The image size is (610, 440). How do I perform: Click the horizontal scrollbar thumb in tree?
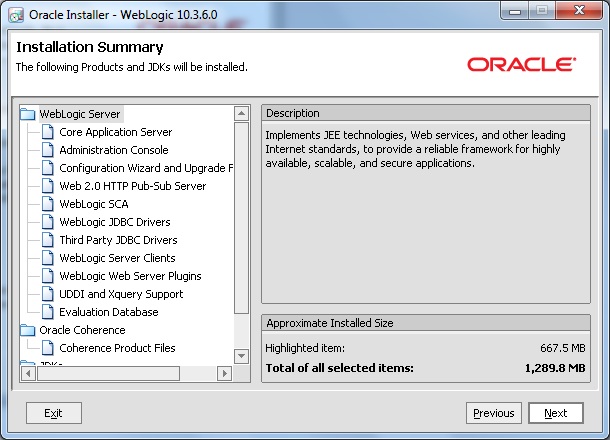click(x=109, y=373)
